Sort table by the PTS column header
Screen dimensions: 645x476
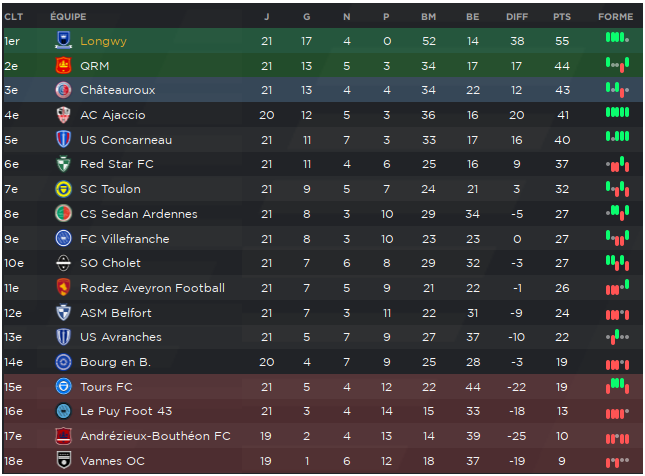click(x=562, y=17)
